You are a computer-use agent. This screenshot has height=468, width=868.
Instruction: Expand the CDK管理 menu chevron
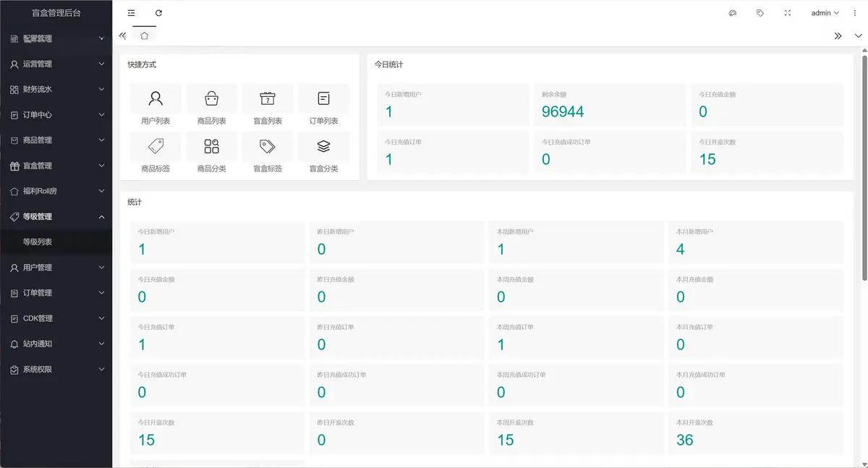101,318
